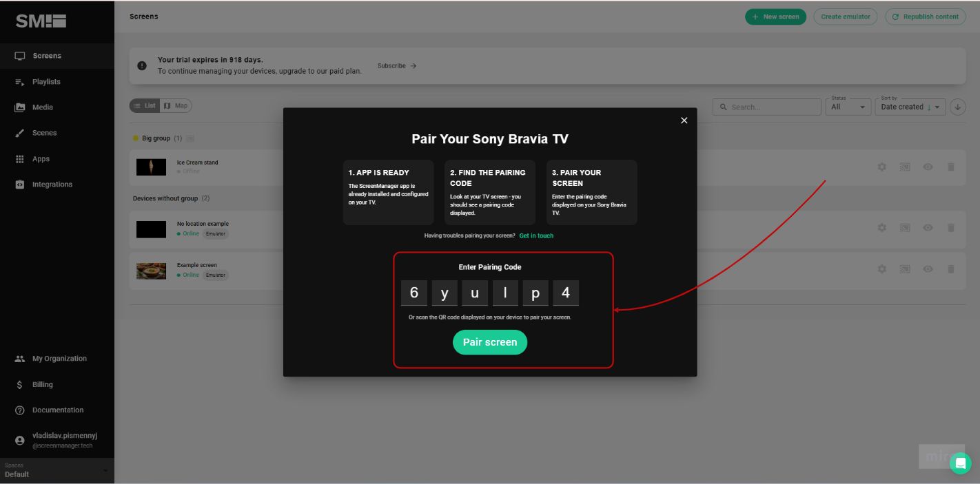Open Integrations in the sidebar
This screenshot has width=980, height=484.
click(x=57, y=185)
